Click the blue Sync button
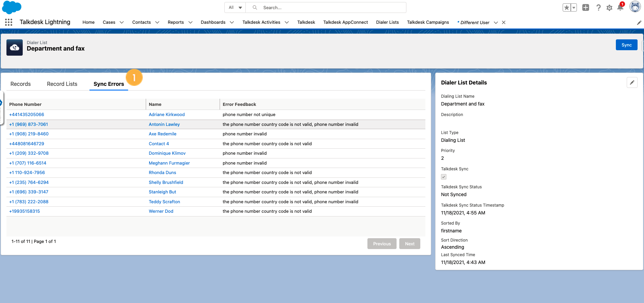Image resolution: width=644 pixels, height=303 pixels. tap(626, 45)
